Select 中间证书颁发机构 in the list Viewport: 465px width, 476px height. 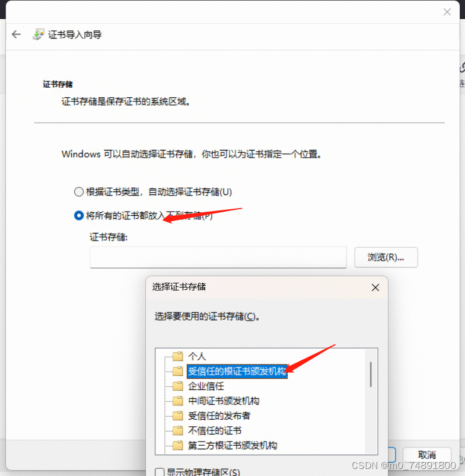(224, 401)
